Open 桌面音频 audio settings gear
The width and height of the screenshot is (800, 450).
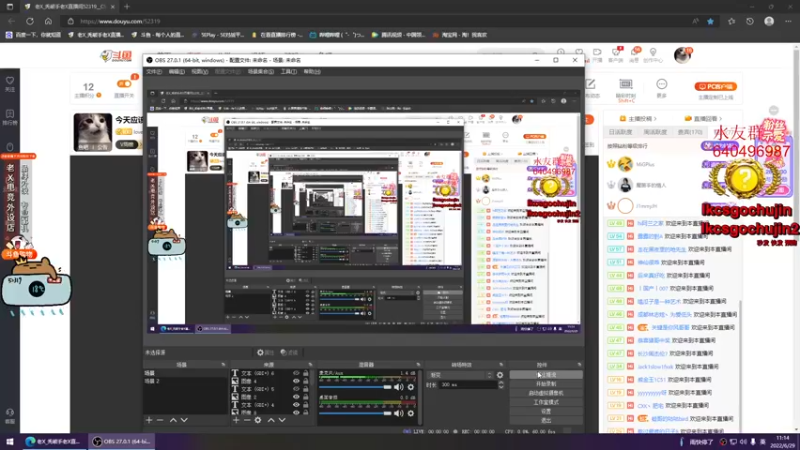[x=411, y=413]
